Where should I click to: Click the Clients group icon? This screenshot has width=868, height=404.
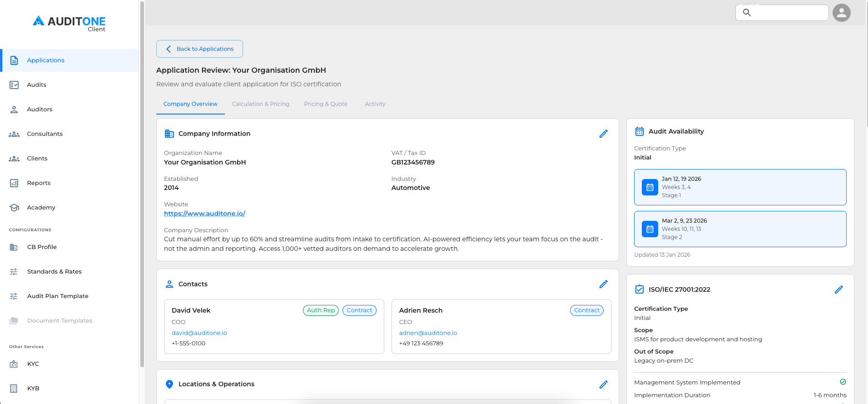pyautogui.click(x=14, y=159)
